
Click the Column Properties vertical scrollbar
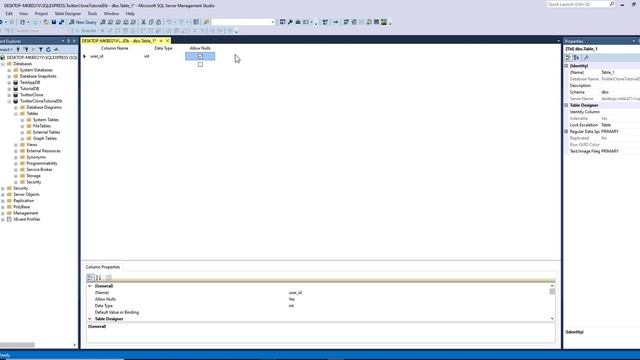coord(552,302)
